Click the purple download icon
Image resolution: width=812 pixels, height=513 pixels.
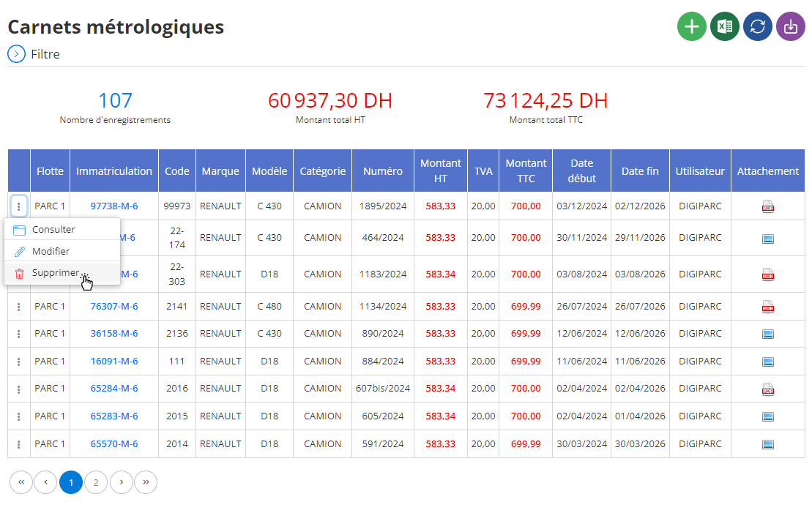pos(790,26)
